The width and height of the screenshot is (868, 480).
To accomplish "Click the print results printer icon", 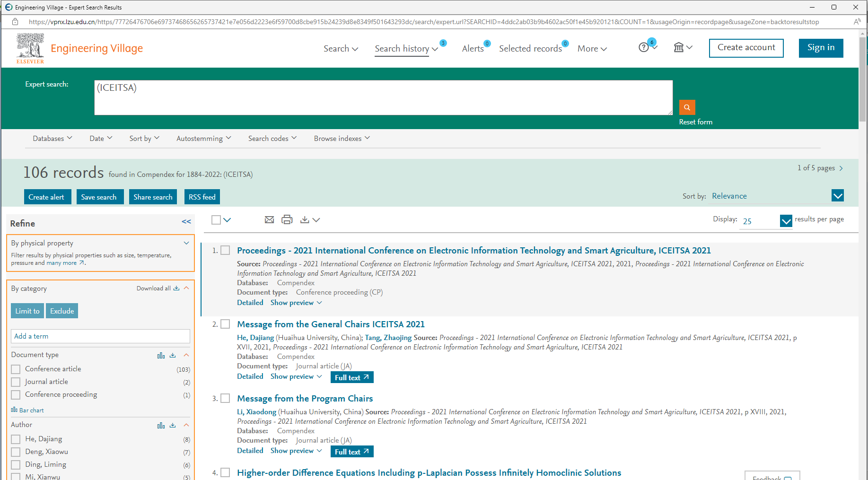I will click(287, 220).
